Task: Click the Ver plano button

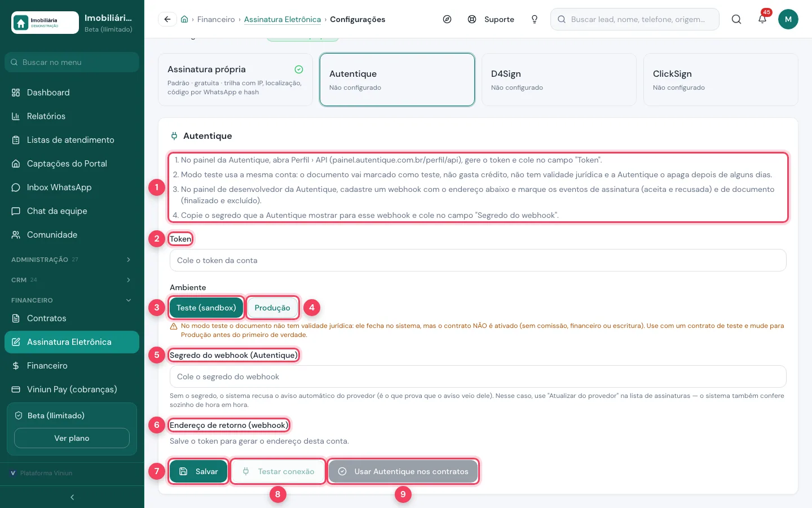Action: coord(72,438)
